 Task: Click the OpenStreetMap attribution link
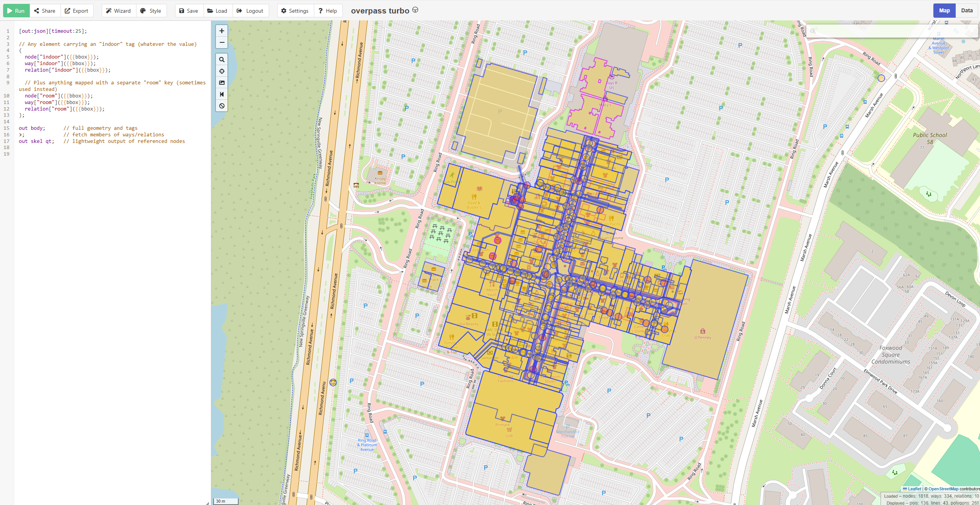point(943,489)
